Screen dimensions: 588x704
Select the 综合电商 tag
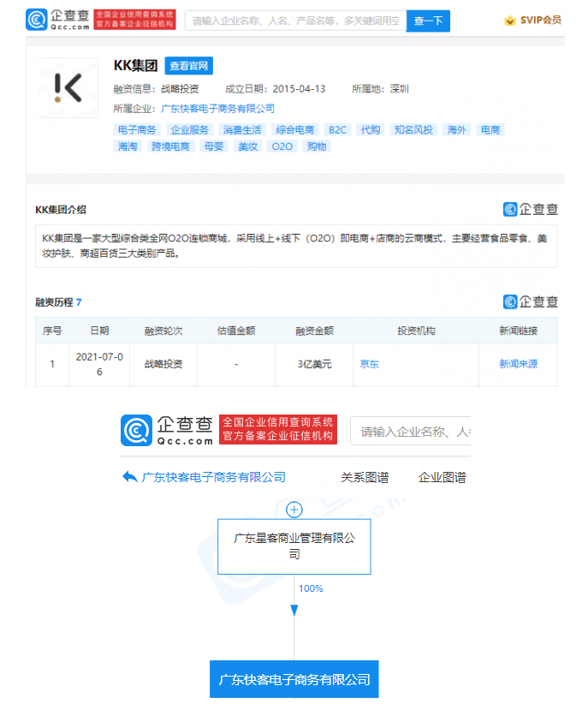click(x=295, y=130)
